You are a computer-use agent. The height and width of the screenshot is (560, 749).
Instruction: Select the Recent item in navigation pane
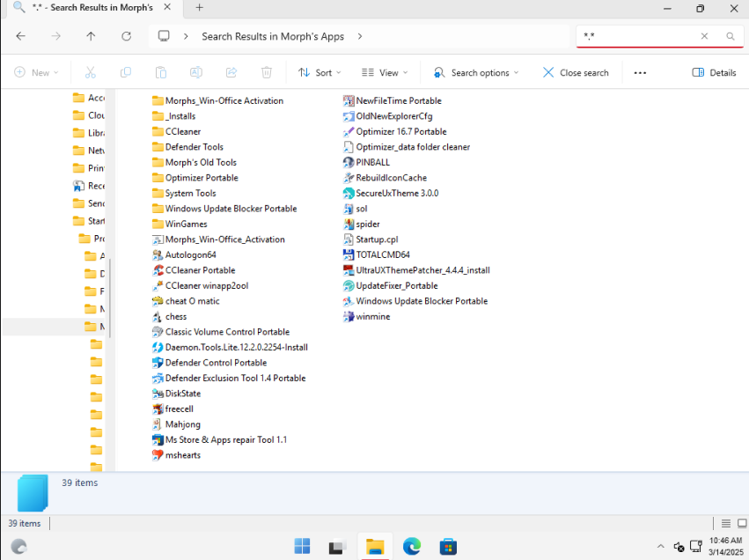pyautogui.click(x=88, y=186)
